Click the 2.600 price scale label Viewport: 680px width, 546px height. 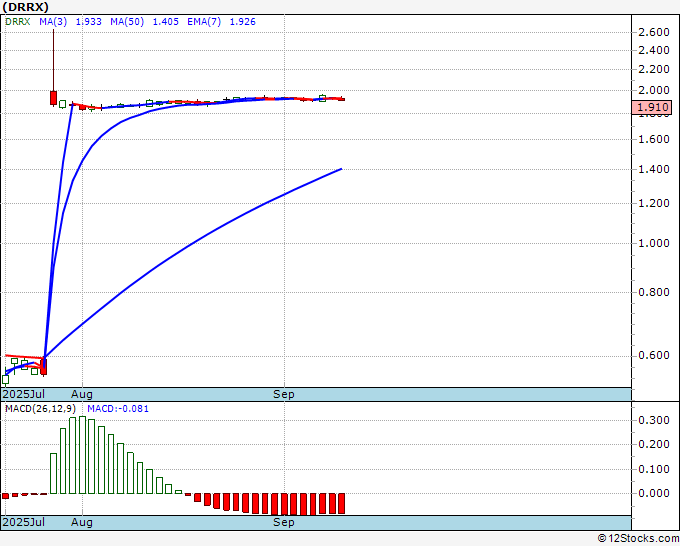[654, 32]
